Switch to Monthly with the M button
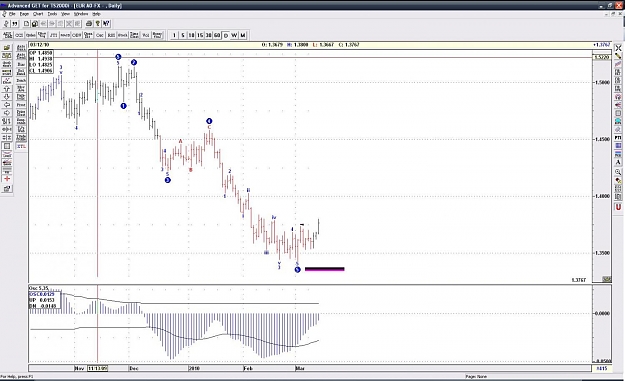 243,35
